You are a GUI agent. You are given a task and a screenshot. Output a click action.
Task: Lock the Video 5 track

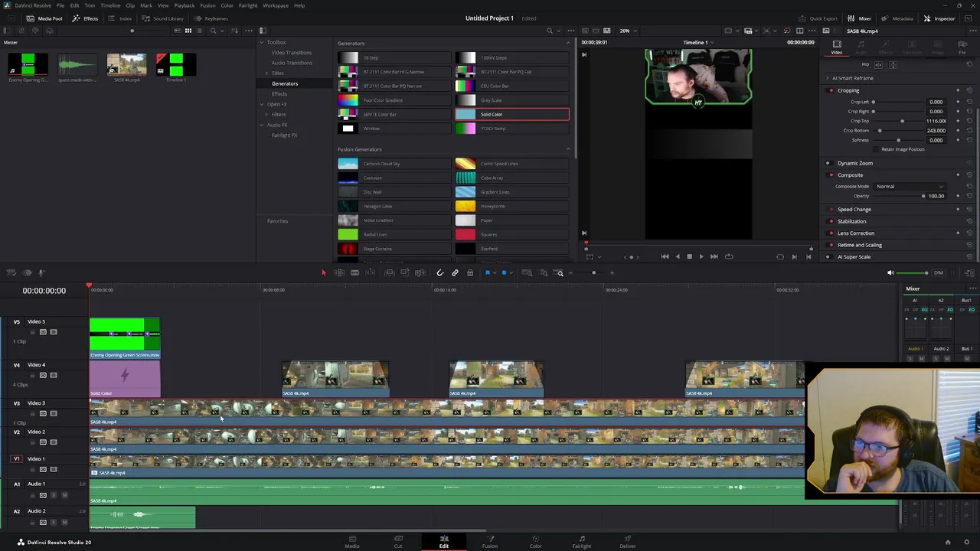(x=34, y=332)
